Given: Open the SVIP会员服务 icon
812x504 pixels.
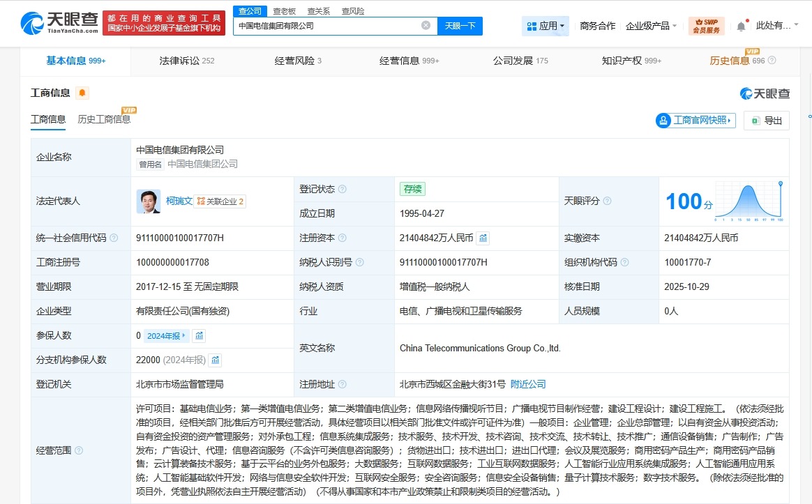Looking at the screenshot, I should [706, 26].
